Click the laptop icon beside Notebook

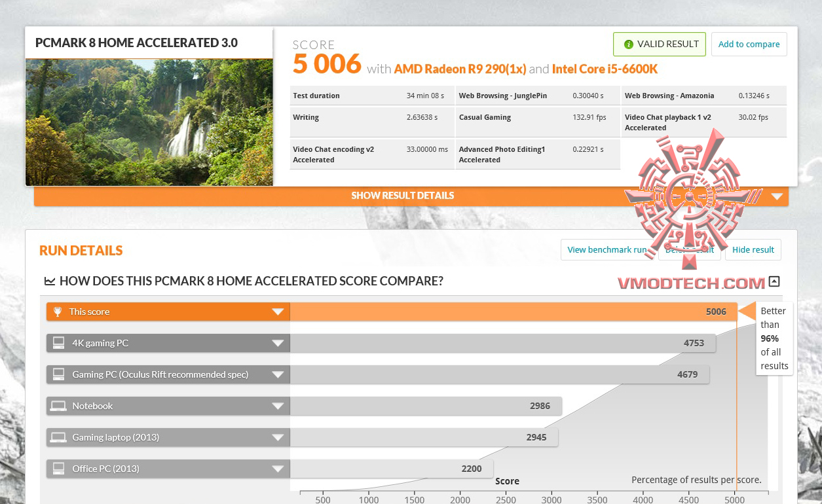coord(58,406)
